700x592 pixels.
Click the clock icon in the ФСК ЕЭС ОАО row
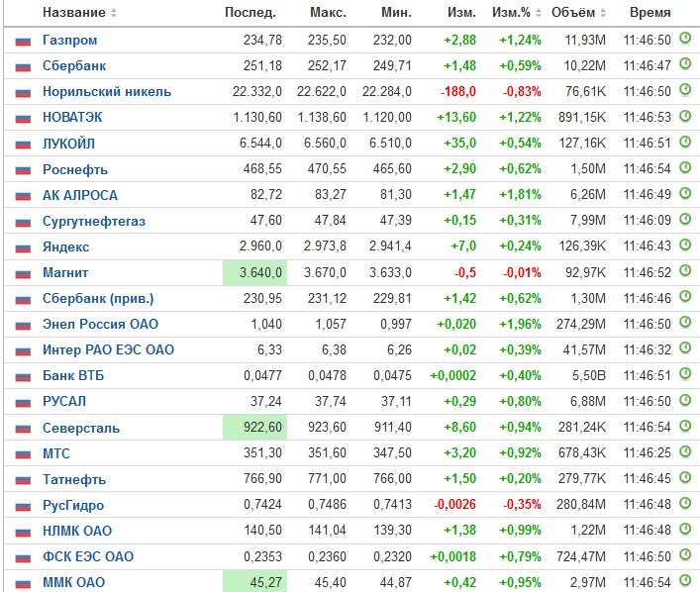(x=685, y=554)
